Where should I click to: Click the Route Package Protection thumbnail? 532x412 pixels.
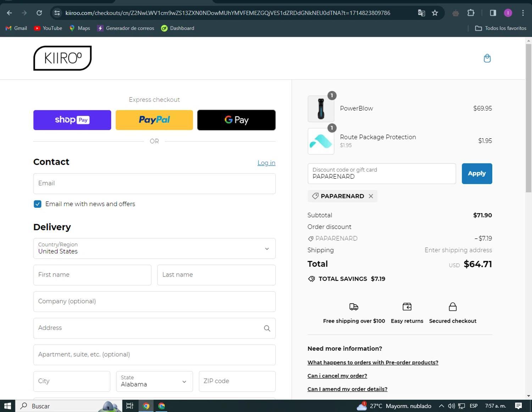pyautogui.click(x=321, y=141)
